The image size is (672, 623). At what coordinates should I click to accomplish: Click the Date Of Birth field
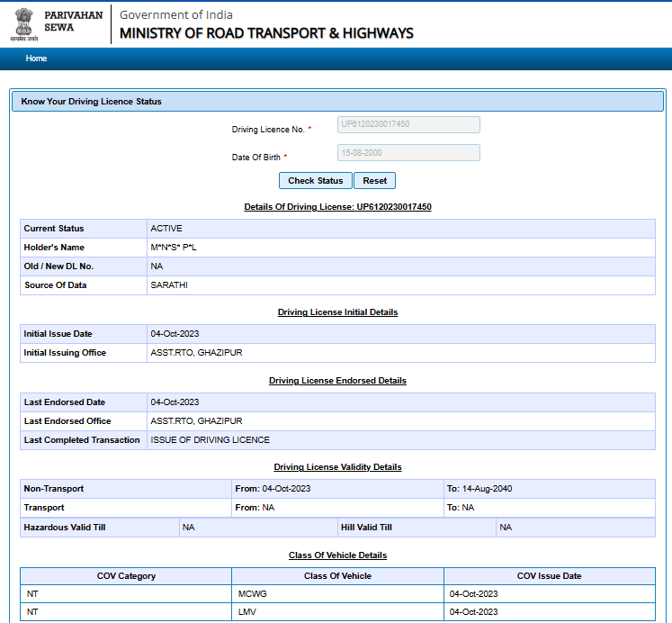tap(408, 153)
